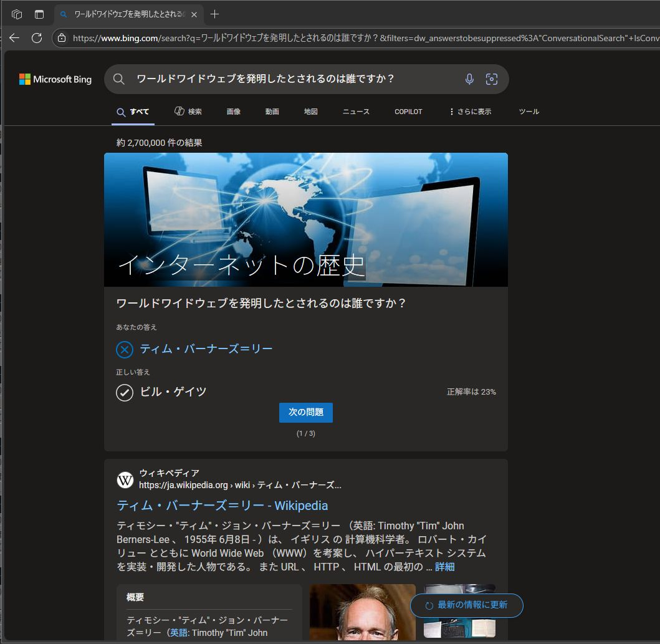The image size is (660, 644).
Task: Click the correct-answer checkmark circle icon
Action: [x=125, y=393]
